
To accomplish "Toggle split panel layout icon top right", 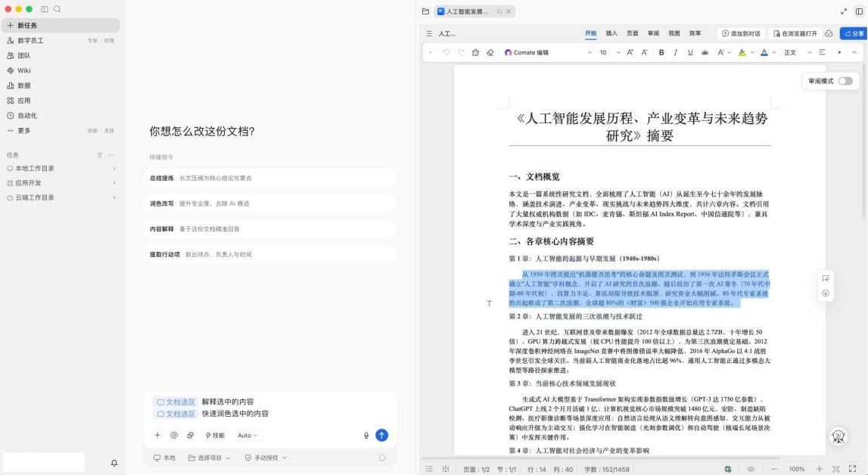I will point(859,11).
